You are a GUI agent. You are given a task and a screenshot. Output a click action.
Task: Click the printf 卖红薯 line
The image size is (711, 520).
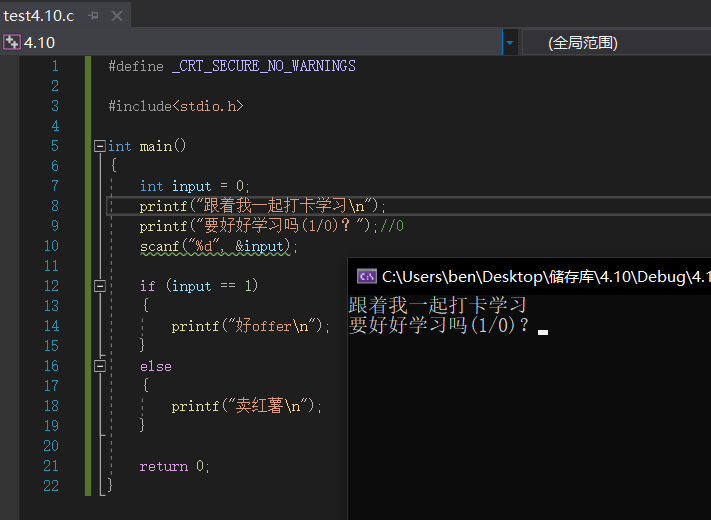click(x=247, y=406)
